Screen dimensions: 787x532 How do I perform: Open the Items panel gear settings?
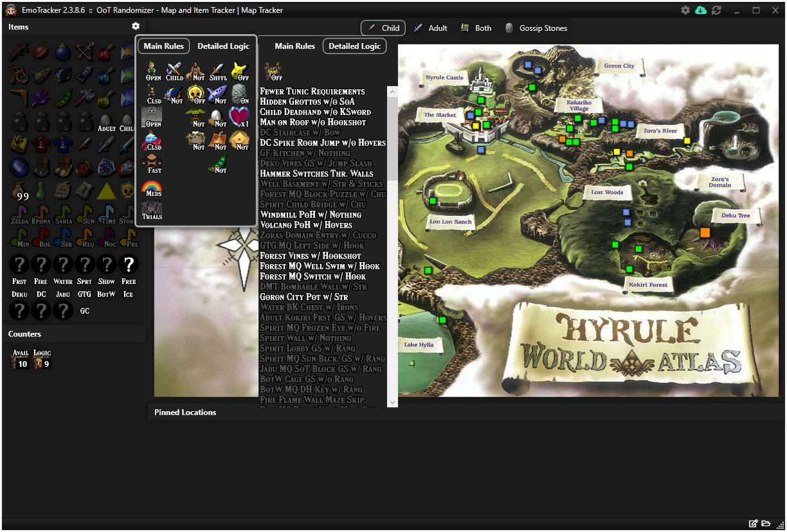[136, 26]
